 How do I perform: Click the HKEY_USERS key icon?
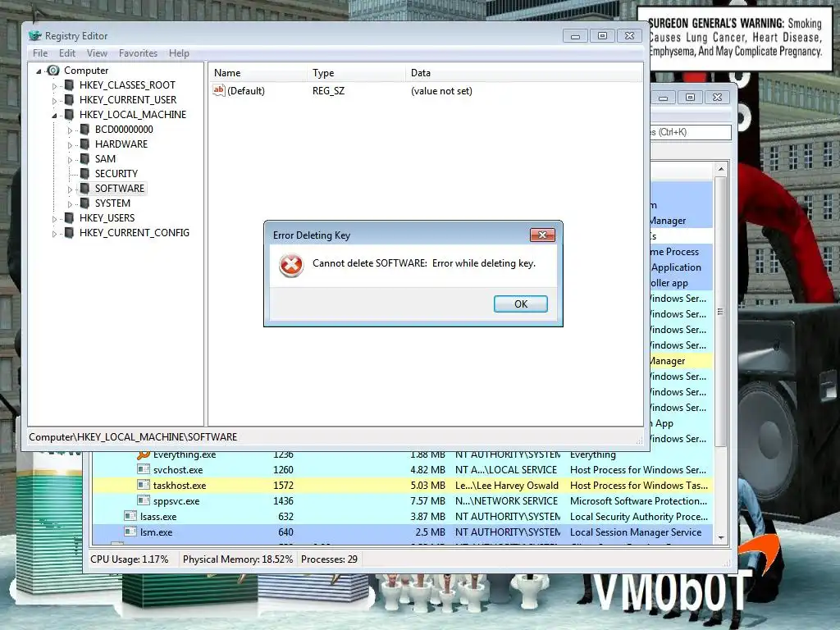coord(69,217)
